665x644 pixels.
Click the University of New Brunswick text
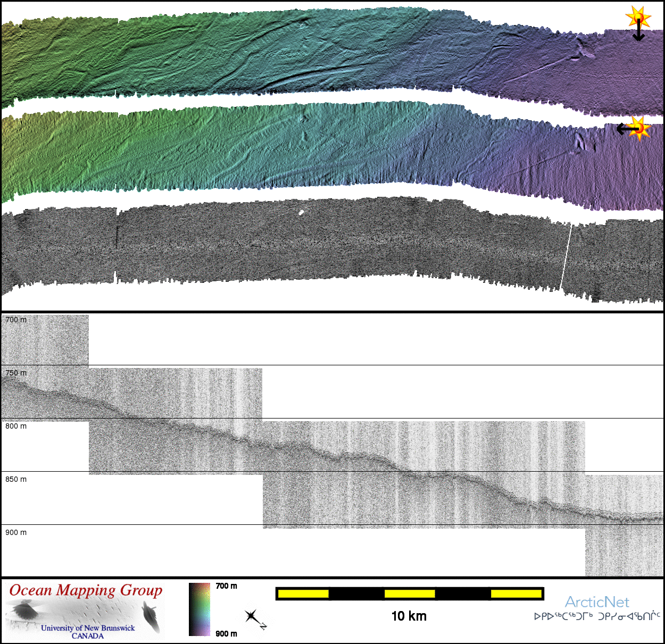pos(88,628)
